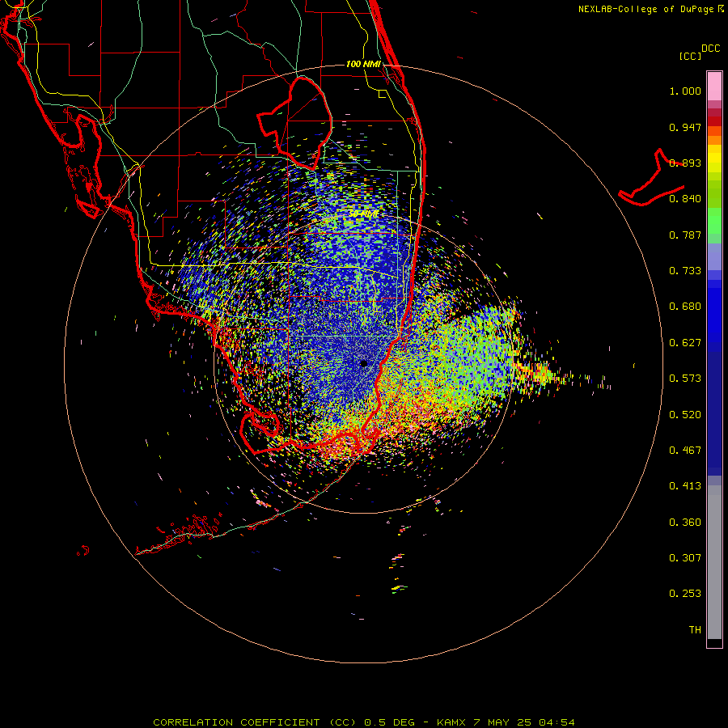This screenshot has width=728, height=728.
Task: Click the 0.733 scale value
Action: [685, 271]
